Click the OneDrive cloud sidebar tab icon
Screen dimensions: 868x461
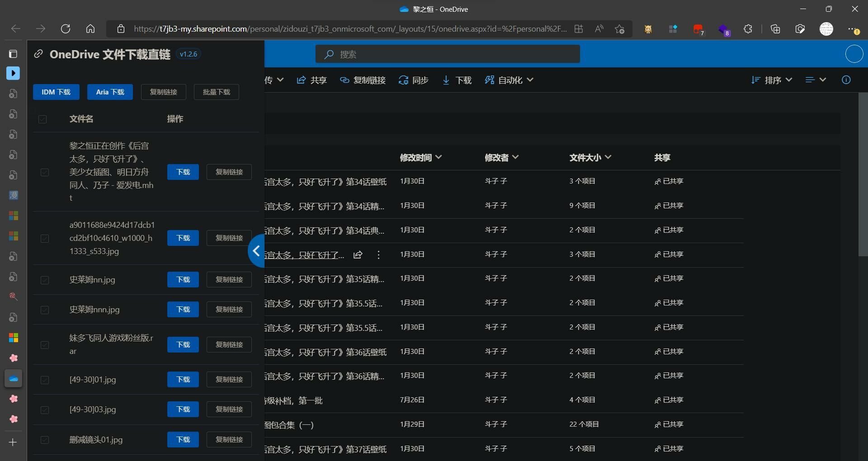click(13, 379)
